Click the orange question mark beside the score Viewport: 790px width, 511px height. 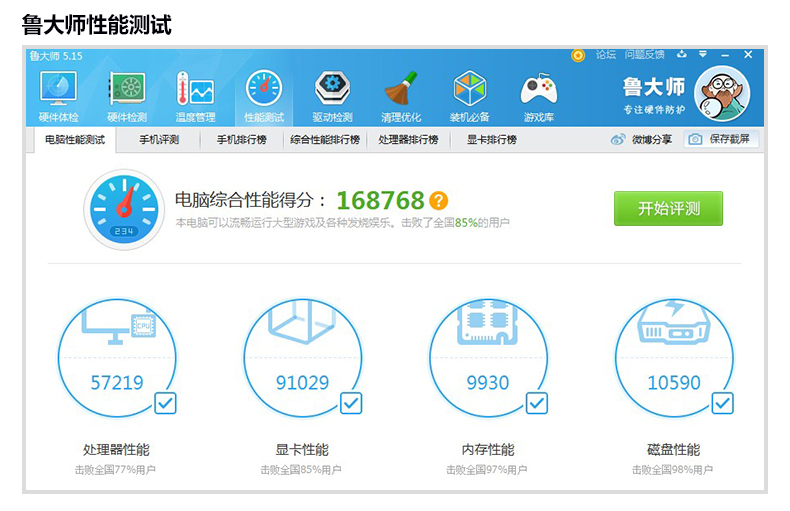(x=438, y=201)
